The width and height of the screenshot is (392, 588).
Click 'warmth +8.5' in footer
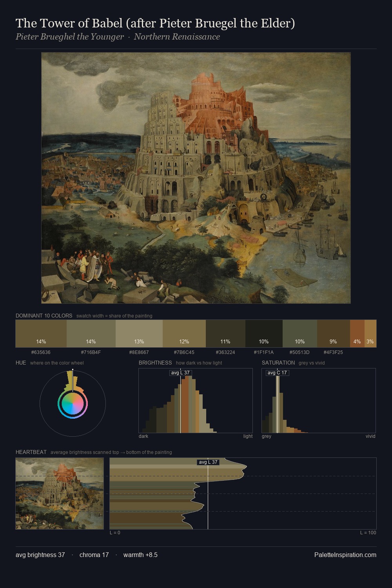pos(140,555)
